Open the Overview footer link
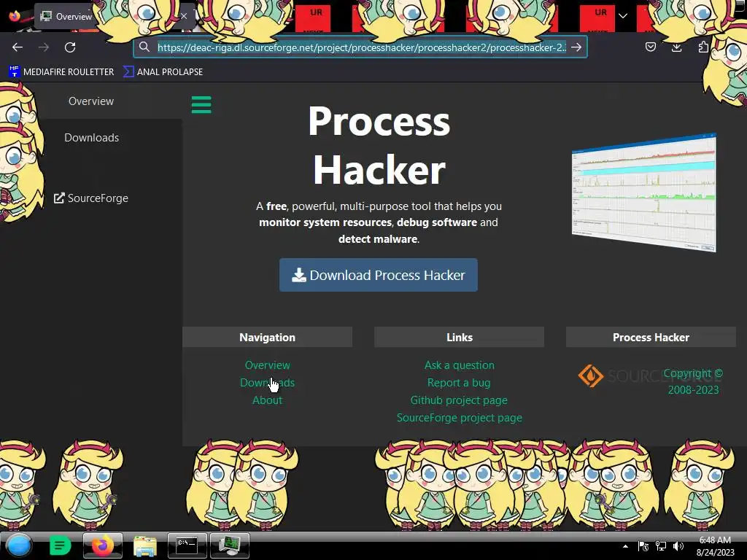The image size is (747, 560). point(267,365)
